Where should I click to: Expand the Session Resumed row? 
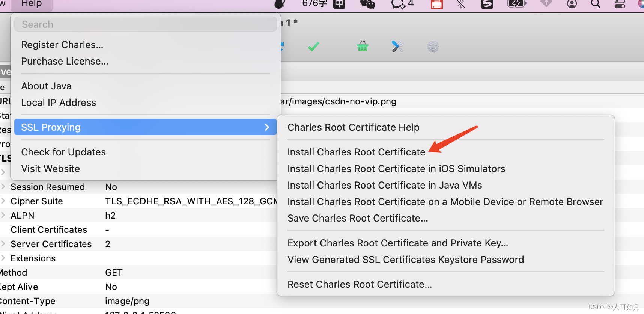(3, 187)
